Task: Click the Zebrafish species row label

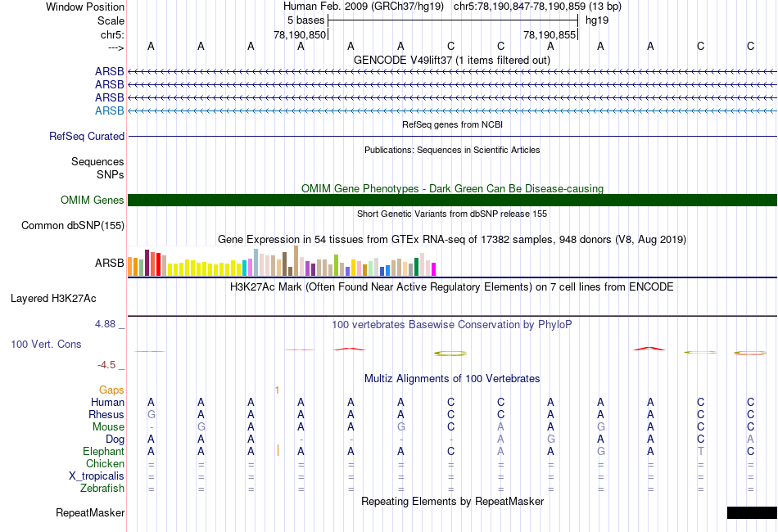Action: (x=102, y=489)
